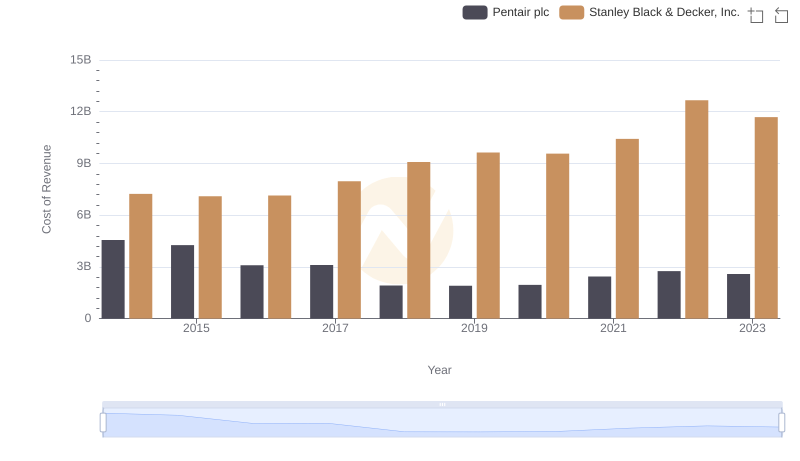Click the 15B y-axis label
This screenshot has width=800, height=461.
coord(81,60)
